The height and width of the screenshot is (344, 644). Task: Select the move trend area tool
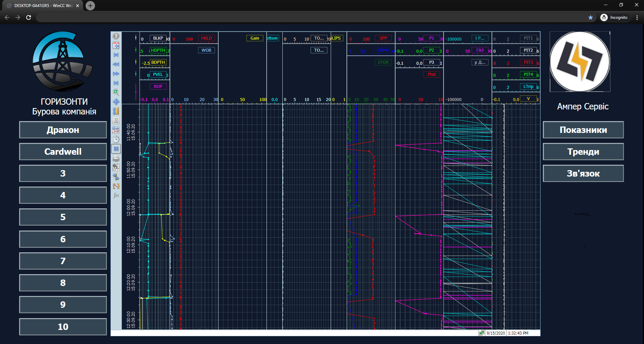(116, 101)
